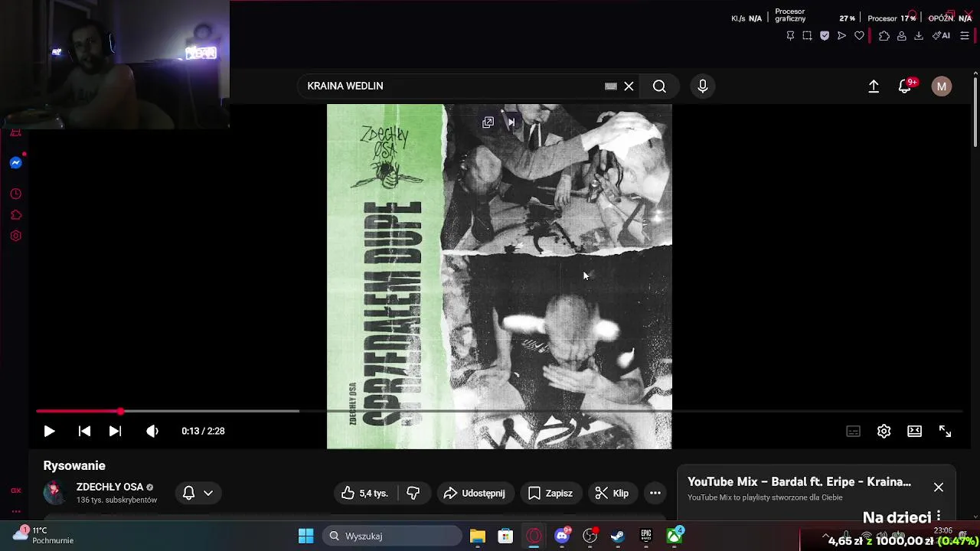Open the extensions puzzle icon in toolbar
The height and width of the screenshot is (551, 980).
[884, 36]
